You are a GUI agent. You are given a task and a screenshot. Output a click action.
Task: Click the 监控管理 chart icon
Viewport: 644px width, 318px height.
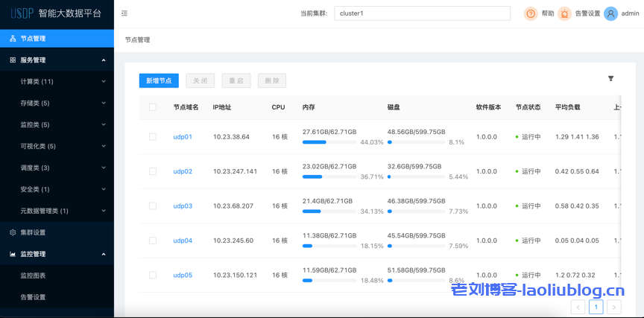[x=13, y=254]
